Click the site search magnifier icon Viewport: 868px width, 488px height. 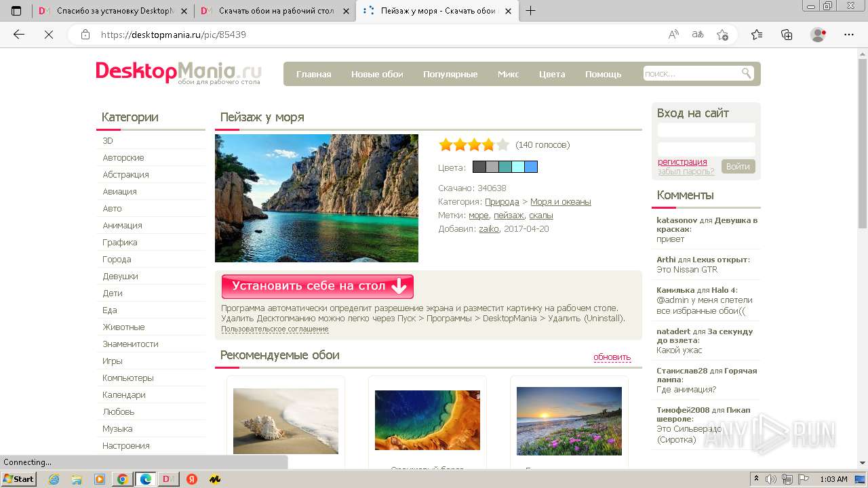(746, 73)
